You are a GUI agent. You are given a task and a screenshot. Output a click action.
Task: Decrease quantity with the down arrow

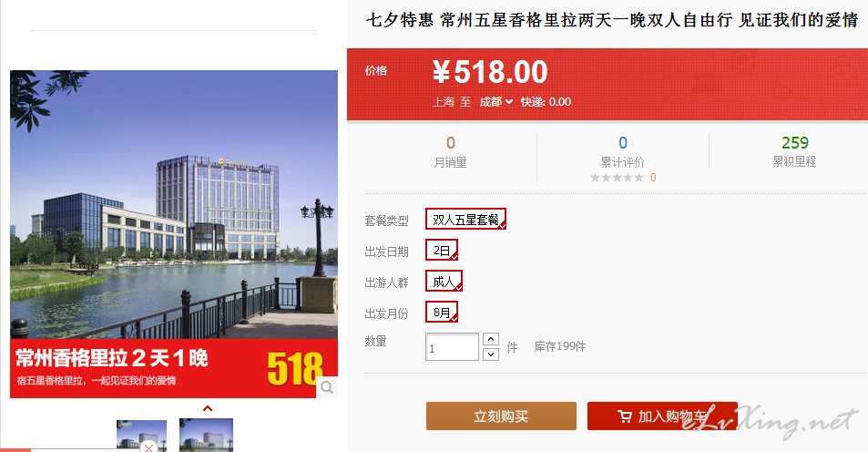point(490,354)
